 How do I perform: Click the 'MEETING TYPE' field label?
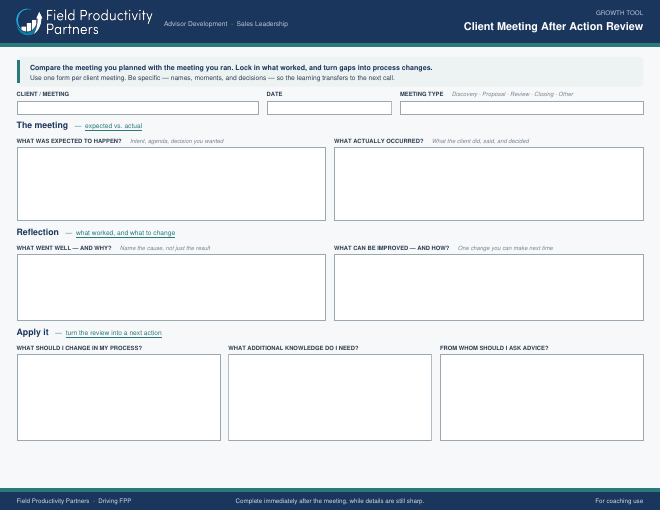point(421,94)
